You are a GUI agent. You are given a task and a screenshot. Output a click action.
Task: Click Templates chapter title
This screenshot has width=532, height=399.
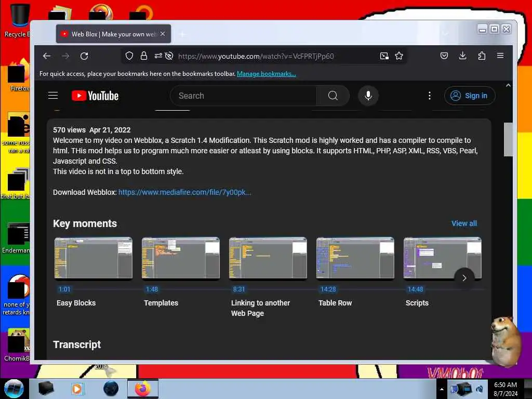(161, 303)
